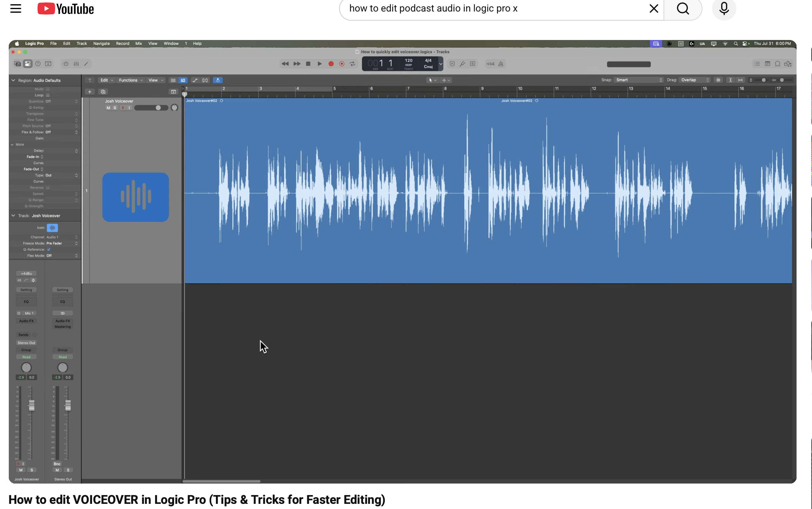Viewport: 812px width, 509px height.
Task: Click the add new track plus button
Action: (90, 92)
